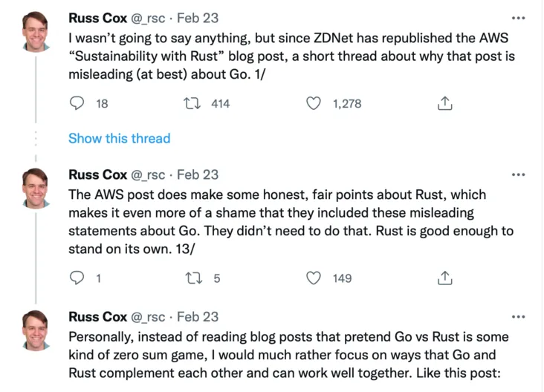Click Russ Cox's name on the third tweet

tap(97, 317)
